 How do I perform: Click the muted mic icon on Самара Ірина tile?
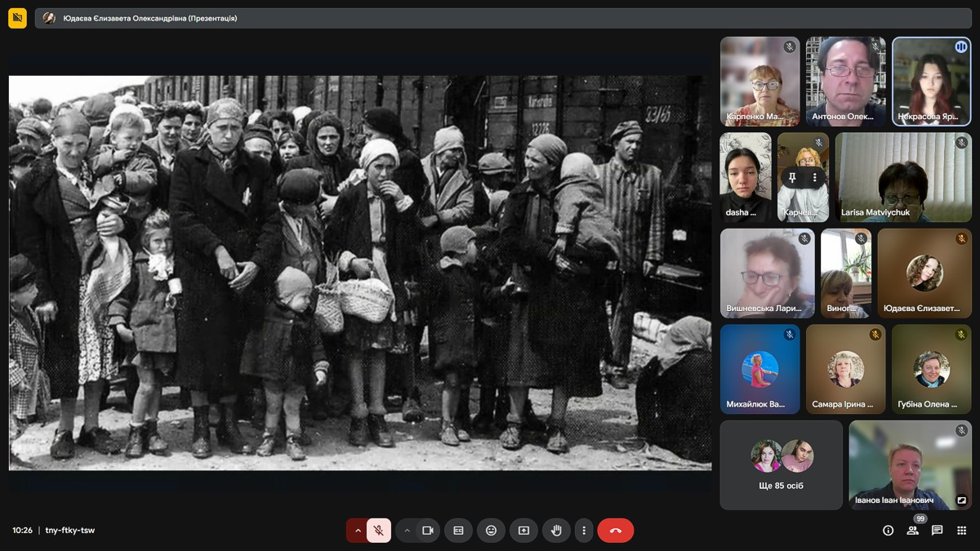(875, 335)
